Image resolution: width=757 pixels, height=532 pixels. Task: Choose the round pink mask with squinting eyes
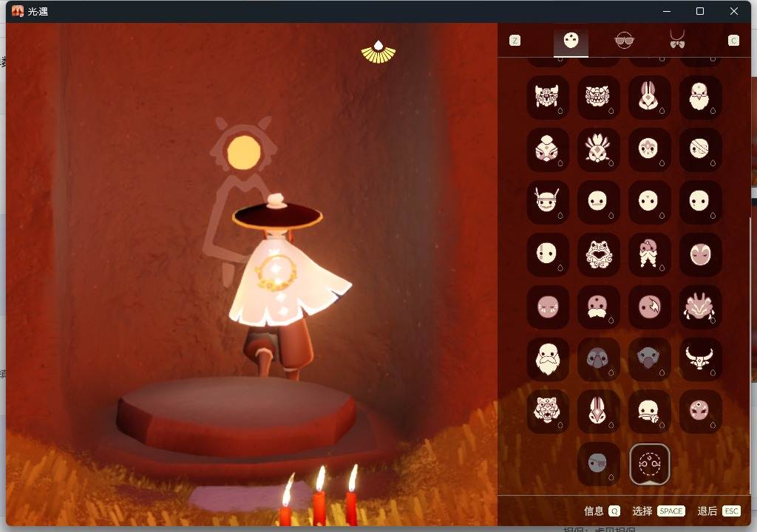548,307
